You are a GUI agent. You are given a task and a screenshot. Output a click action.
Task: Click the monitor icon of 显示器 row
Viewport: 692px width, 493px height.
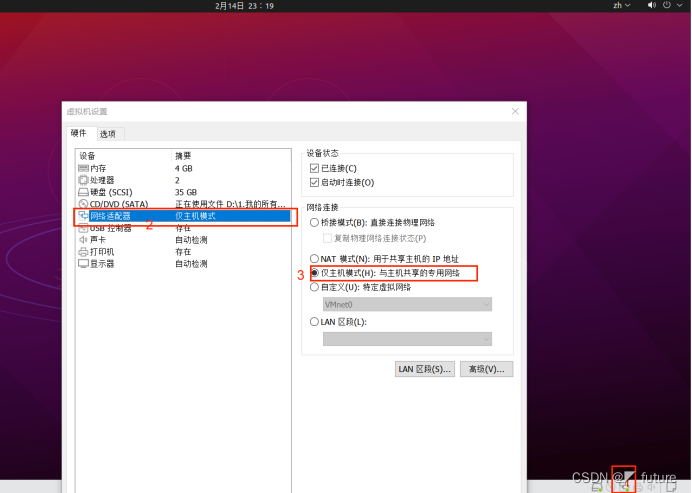point(83,263)
